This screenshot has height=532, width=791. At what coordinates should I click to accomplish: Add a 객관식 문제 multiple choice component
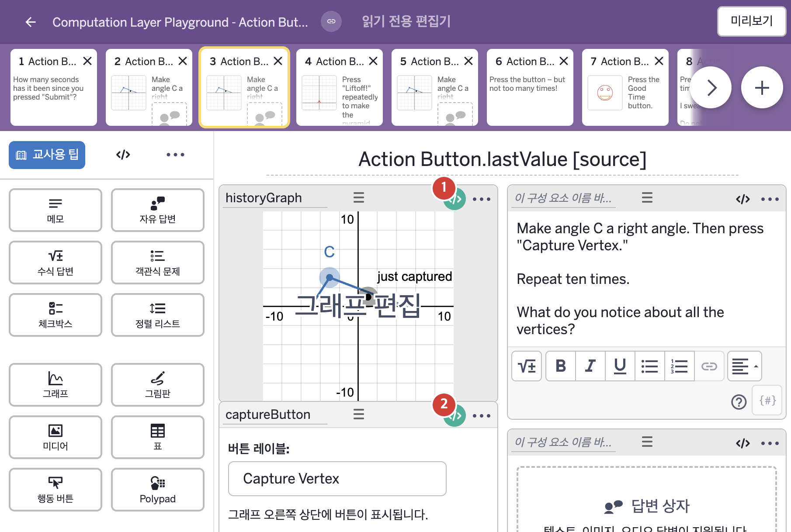158,263
